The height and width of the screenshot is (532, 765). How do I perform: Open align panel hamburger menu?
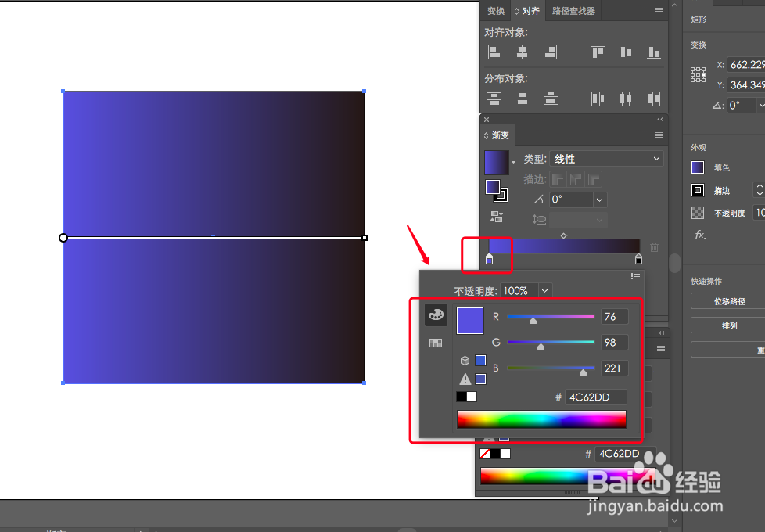pos(659,11)
